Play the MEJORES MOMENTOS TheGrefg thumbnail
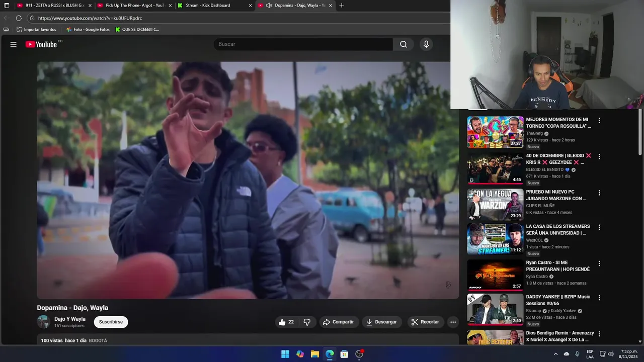Screen dimensions: 644x362 [495, 132]
